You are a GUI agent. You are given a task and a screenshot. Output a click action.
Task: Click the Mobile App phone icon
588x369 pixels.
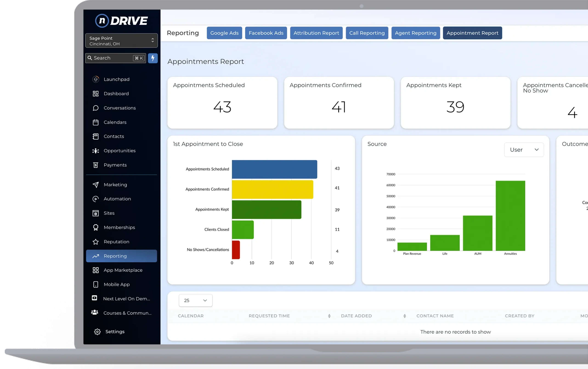(96, 284)
